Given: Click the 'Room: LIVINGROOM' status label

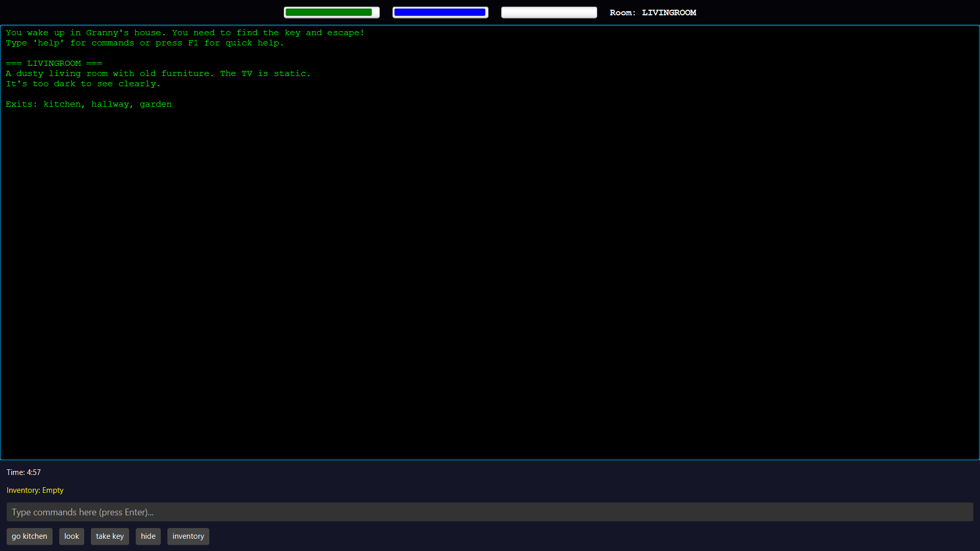Looking at the screenshot, I should tap(652, 13).
